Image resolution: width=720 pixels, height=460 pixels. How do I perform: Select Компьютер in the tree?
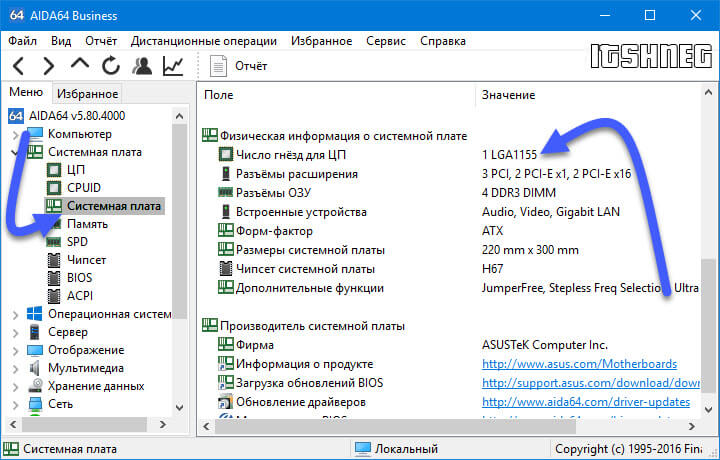coord(80,134)
